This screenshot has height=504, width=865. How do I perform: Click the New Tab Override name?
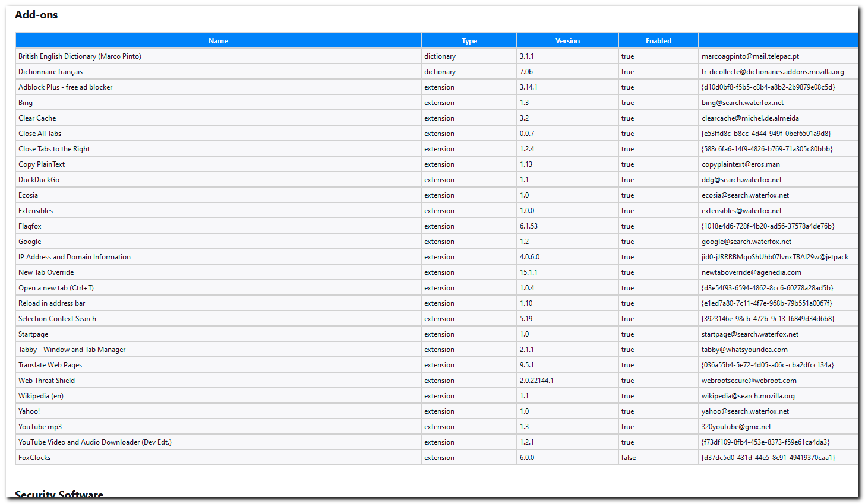click(x=46, y=272)
